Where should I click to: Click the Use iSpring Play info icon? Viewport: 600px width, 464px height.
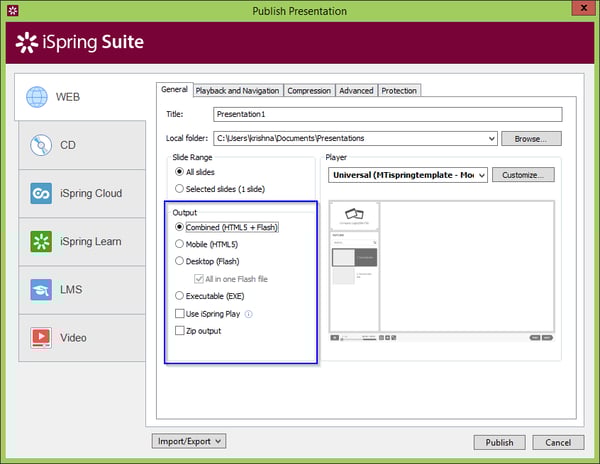click(x=249, y=314)
